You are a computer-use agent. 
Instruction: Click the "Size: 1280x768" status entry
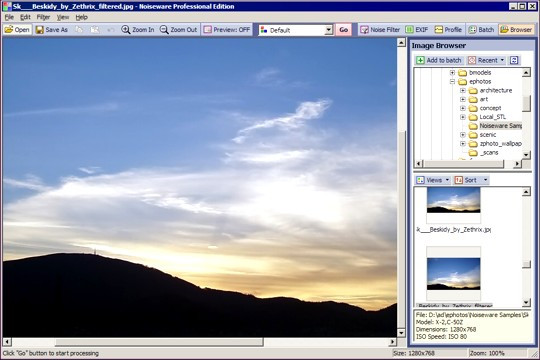tap(414, 353)
